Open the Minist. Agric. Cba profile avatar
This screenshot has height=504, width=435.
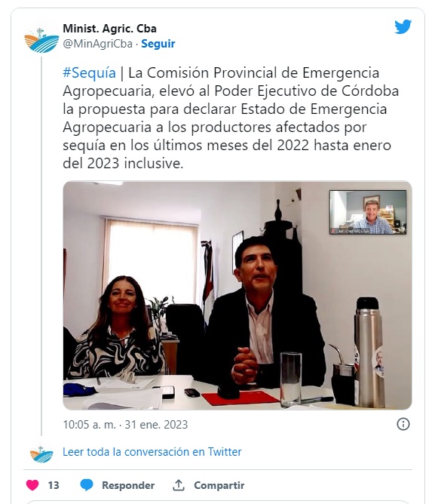point(41,40)
